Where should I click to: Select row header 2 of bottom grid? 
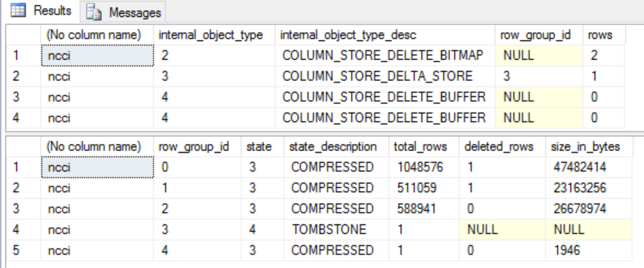[23, 188]
